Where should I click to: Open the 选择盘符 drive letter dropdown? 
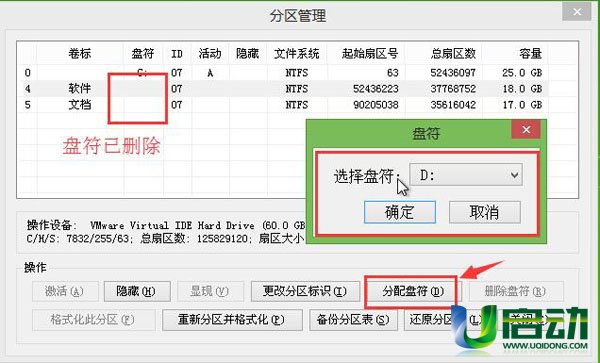click(x=466, y=175)
